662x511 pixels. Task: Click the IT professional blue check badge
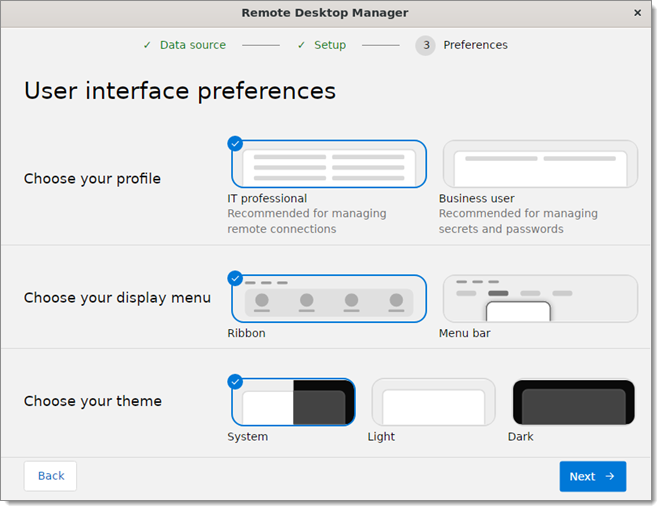pos(235,144)
